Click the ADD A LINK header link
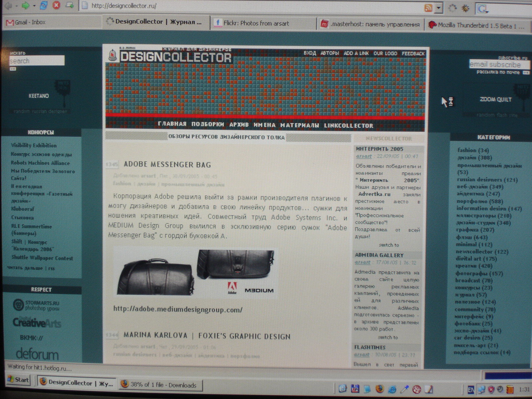The width and height of the screenshot is (532, 399). point(356,53)
